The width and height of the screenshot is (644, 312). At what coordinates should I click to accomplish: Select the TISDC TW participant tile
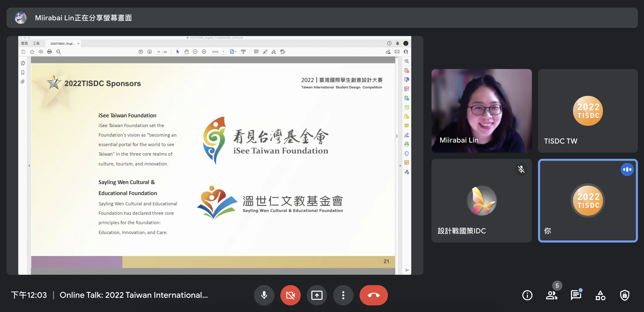587,111
